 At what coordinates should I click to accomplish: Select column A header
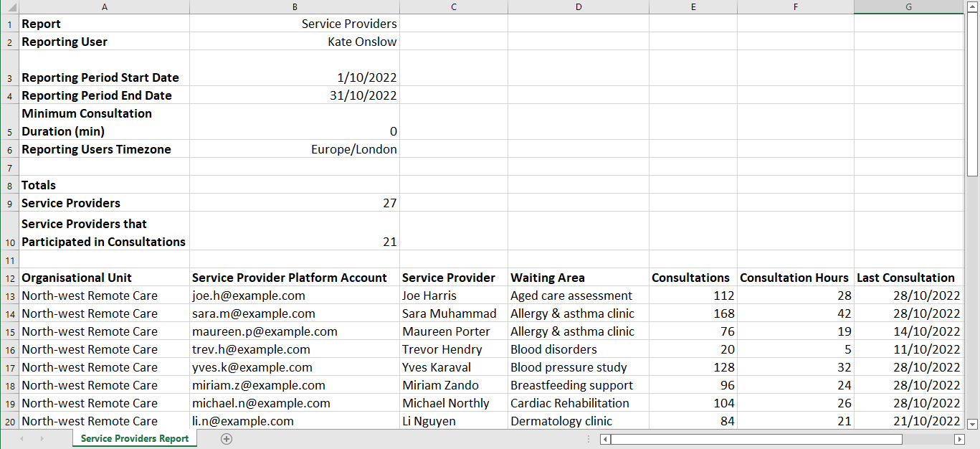pyautogui.click(x=104, y=6)
